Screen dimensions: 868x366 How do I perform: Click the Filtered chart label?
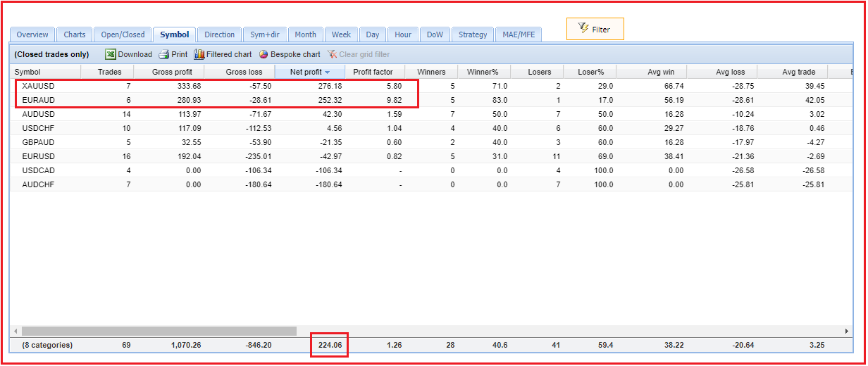[x=229, y=54]
